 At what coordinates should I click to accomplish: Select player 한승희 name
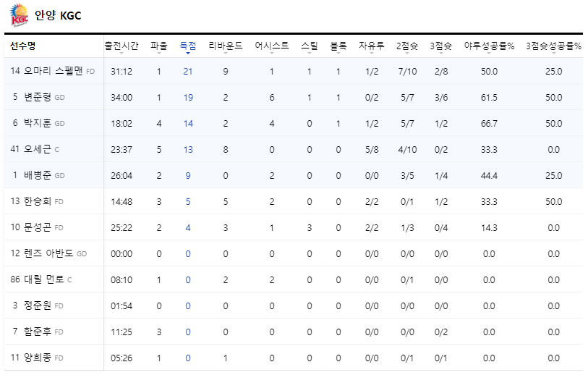pyautogui.click(x=38, y=201)
